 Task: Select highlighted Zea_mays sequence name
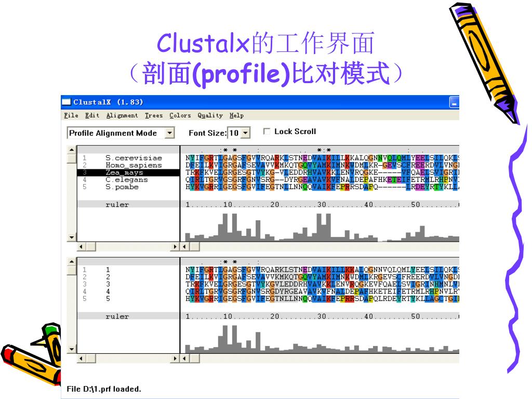point(125,172)
